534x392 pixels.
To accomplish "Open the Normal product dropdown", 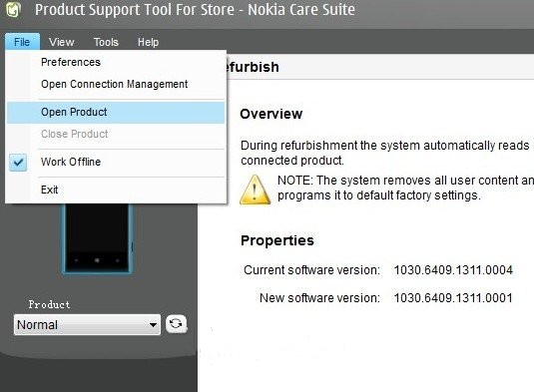I will click(87, 324).
